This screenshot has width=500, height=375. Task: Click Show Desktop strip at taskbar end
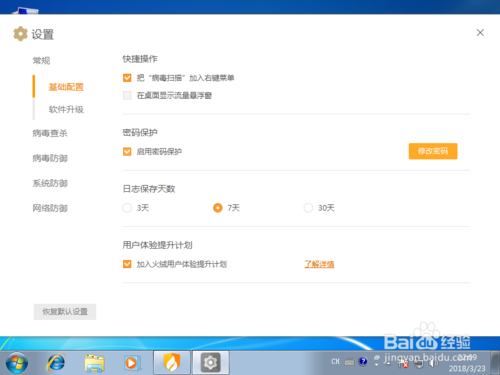[496, 363]
